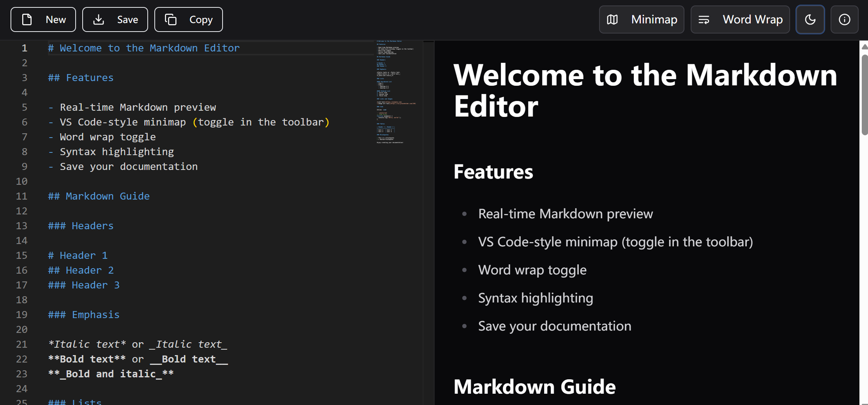Screen dimensions: 868x405
Task: Click the map icon on the Minimap button
Action: click(612, 19)
